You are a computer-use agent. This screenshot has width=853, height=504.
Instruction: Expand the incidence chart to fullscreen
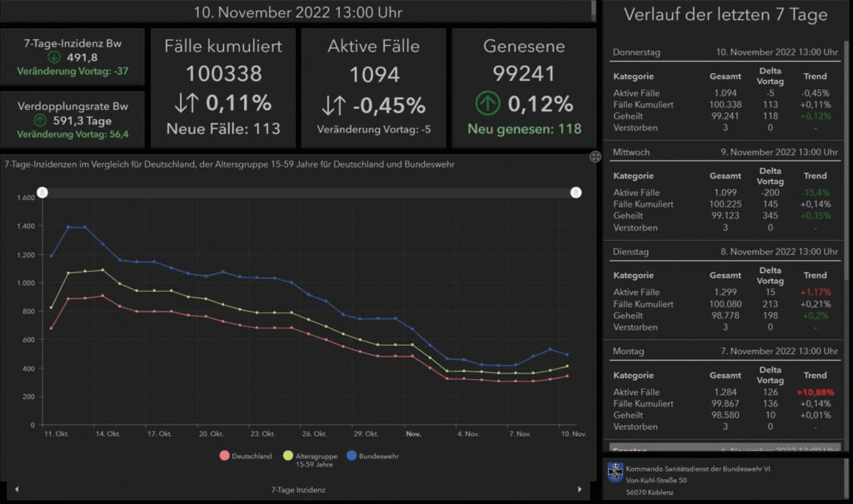(596, 157)
